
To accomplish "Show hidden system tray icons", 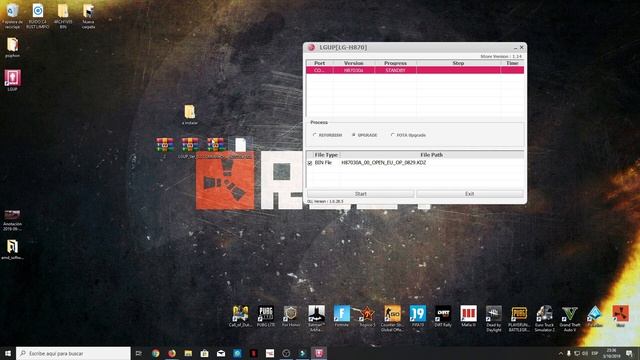I will (561, 353).
